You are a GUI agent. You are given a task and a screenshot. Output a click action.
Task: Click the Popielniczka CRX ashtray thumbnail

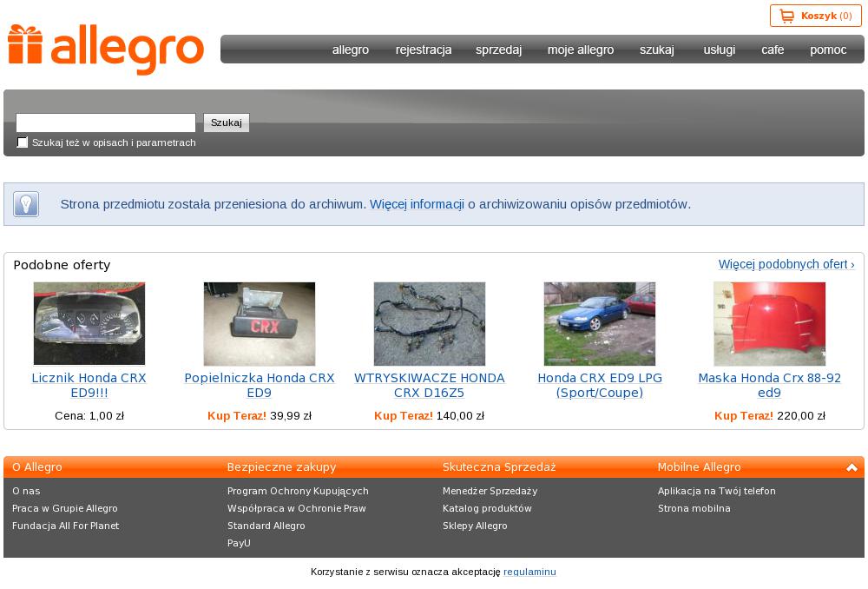point(259,323)
